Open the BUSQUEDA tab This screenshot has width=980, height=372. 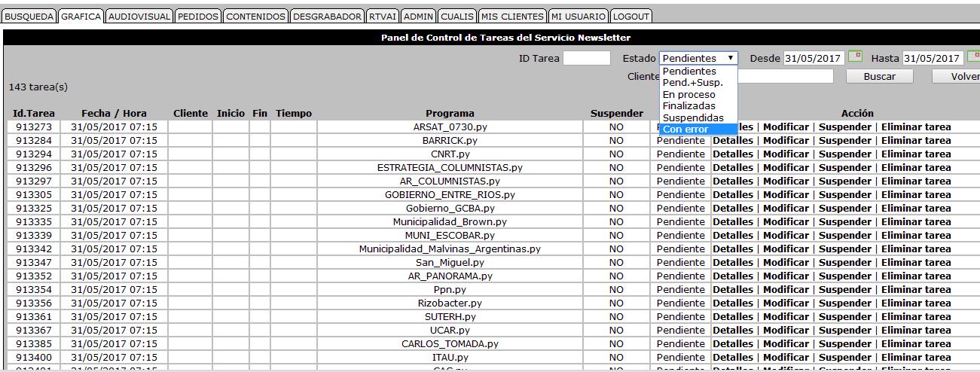point(29,16)
